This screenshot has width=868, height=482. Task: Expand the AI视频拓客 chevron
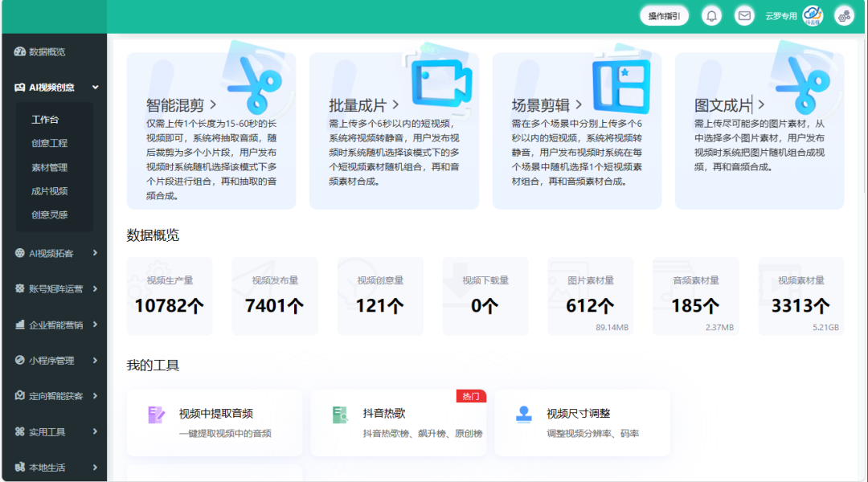coord(95,253)
